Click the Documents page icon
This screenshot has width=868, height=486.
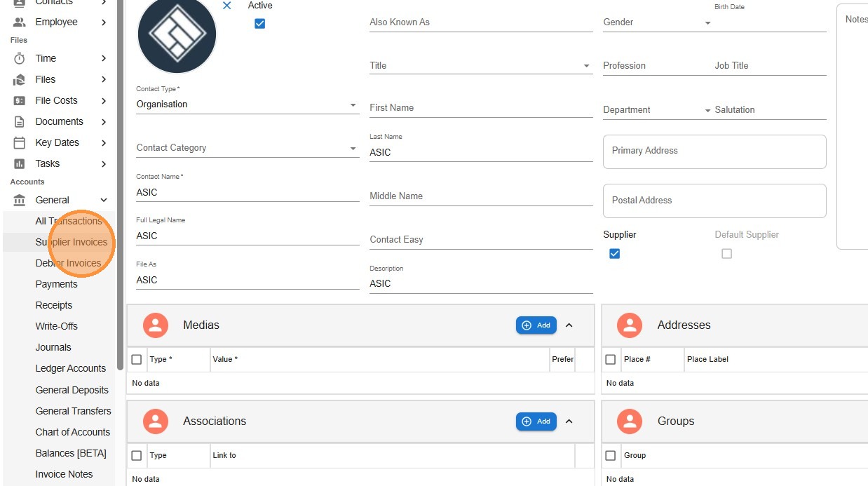tap(20, 121)
